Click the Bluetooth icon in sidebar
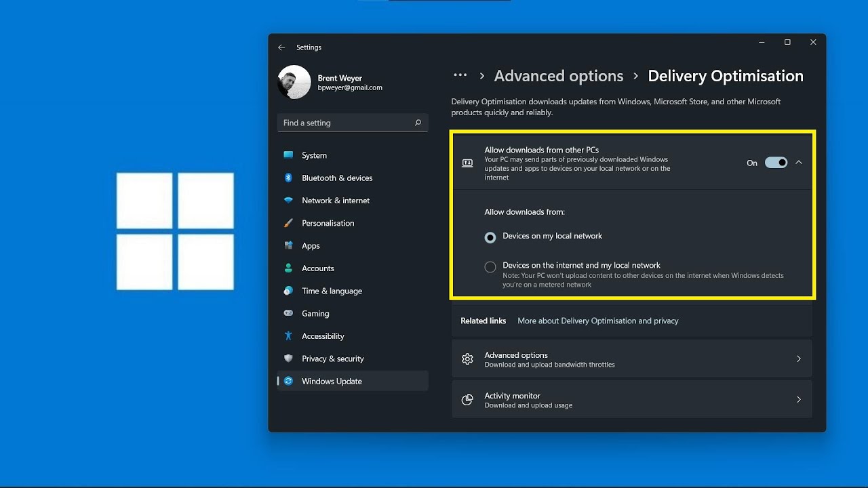Viewport: 868px width, 488px height. pos(288,178)
